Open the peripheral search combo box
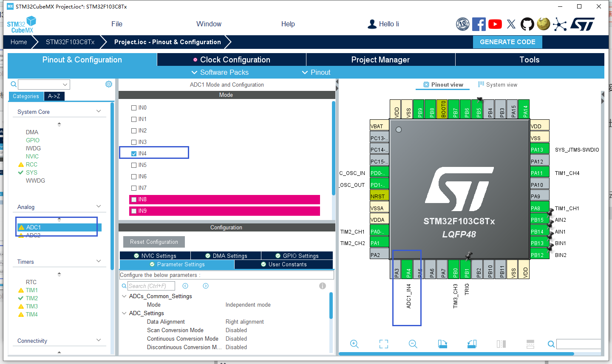 tap(44, 84)
